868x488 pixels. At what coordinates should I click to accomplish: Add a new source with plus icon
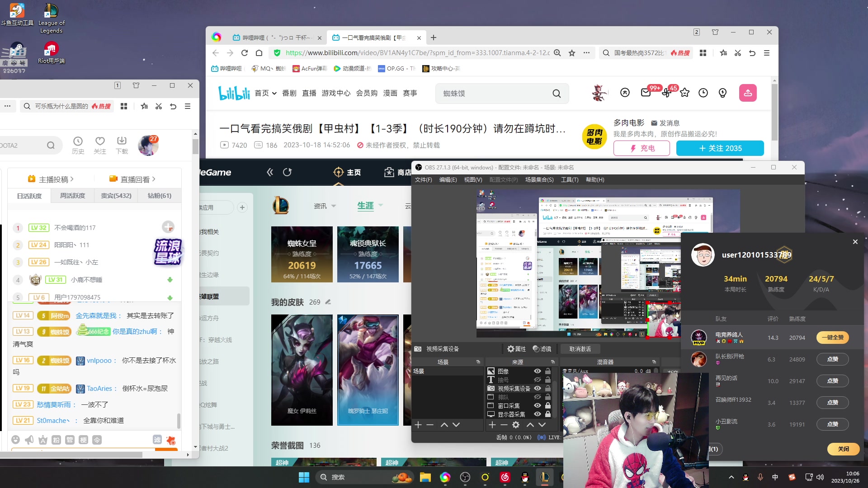(x=492, y=425)
